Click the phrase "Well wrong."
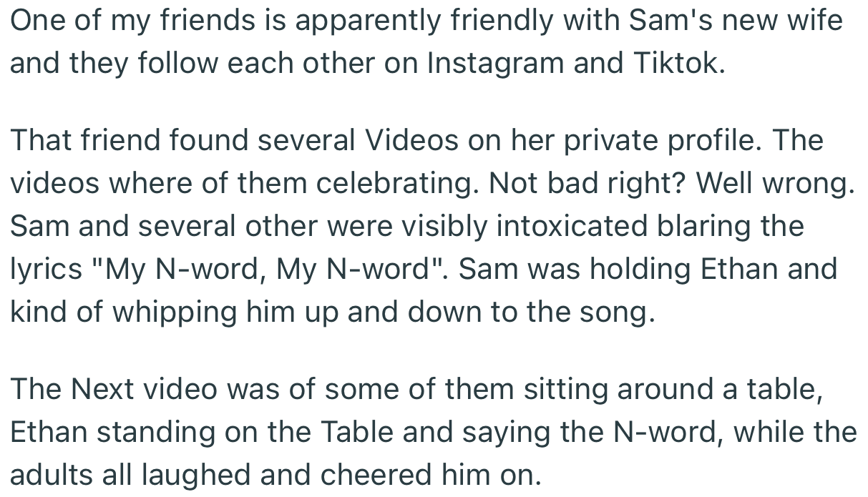The image size is (868, 497). [775, 183]
